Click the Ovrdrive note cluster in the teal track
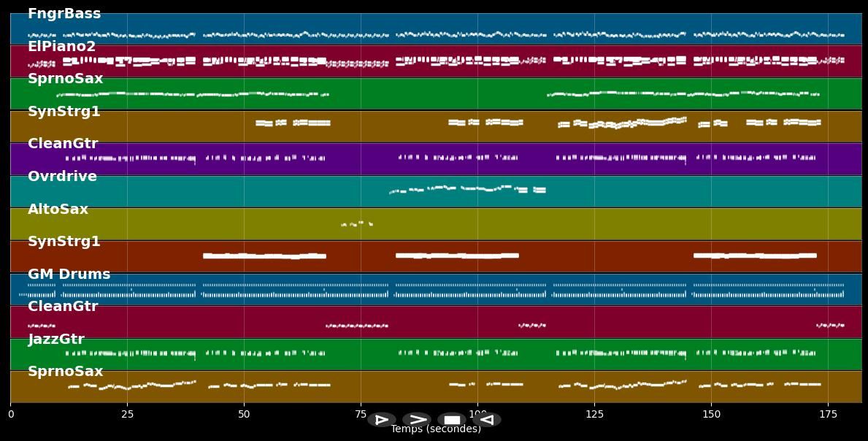Image resolution: width=868 pixels, height=441 pixels. pyautogui.click(x=467, y=189)
